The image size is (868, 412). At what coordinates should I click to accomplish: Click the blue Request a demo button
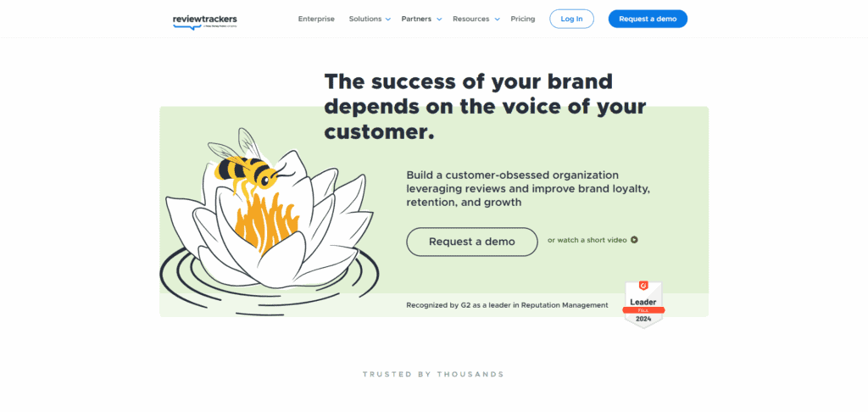[x=648, y=19]
